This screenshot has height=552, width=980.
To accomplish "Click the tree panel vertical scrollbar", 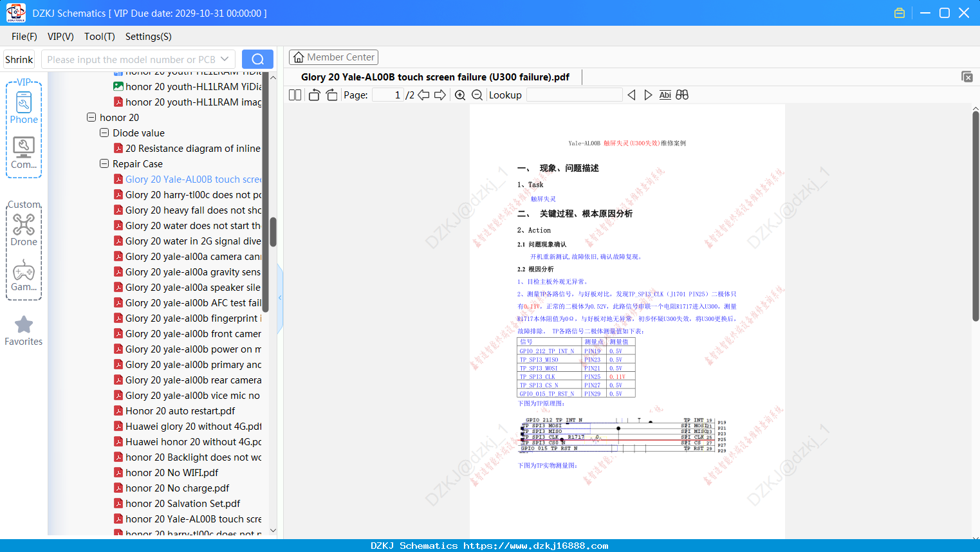I will [x=273, y=232].
